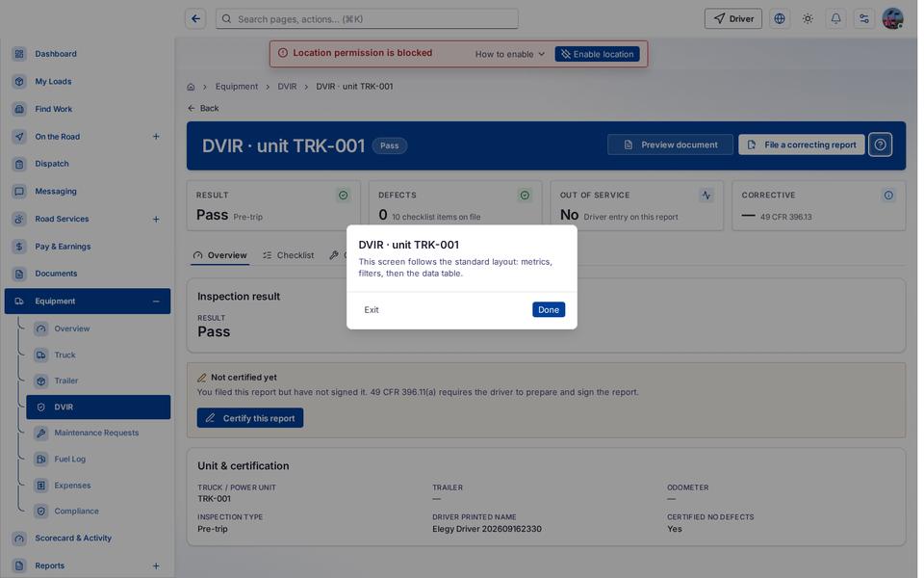Click the Out of Service activity icon

pyautogui.click(x=706, y=196)
